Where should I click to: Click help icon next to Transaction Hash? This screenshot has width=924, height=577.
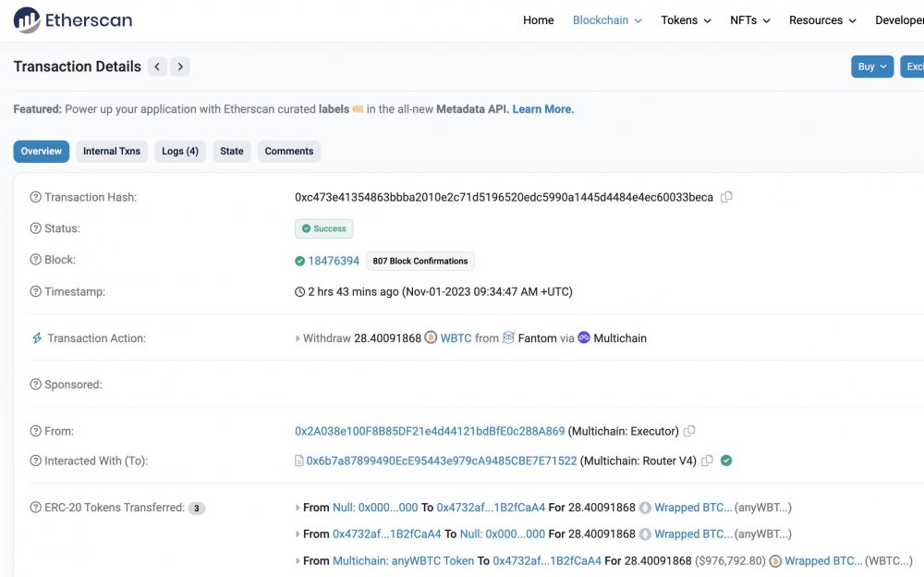(x=35, y=197)
